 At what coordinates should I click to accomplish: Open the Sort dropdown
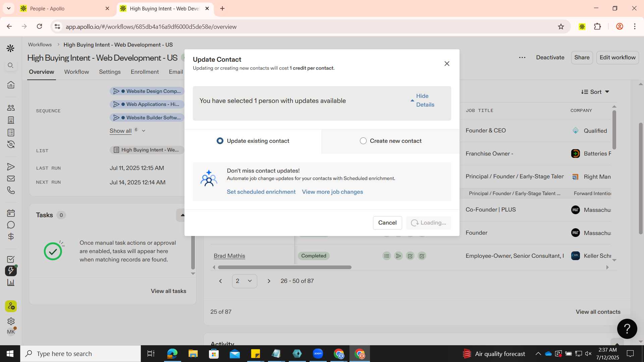point(595,92)
